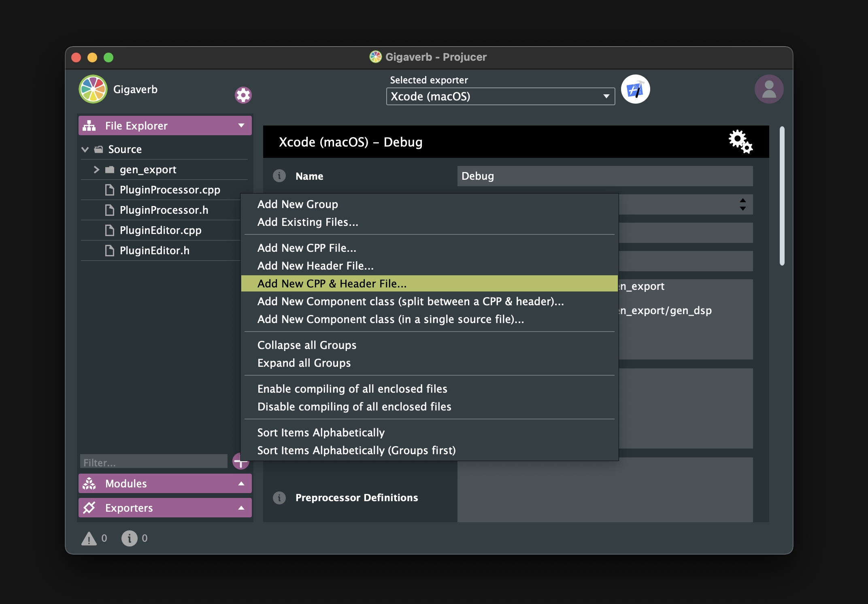
Task: Choose Add New Component class split option
Action: click(x=429, y=301)
